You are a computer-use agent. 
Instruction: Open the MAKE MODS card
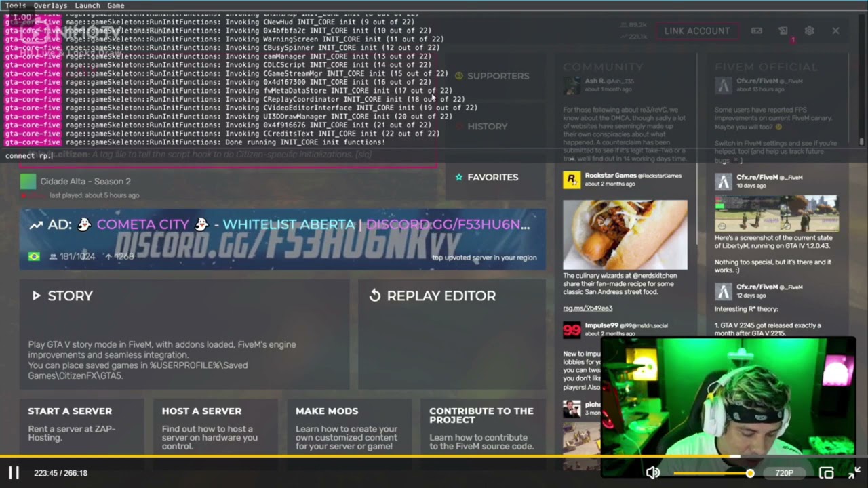349,426
